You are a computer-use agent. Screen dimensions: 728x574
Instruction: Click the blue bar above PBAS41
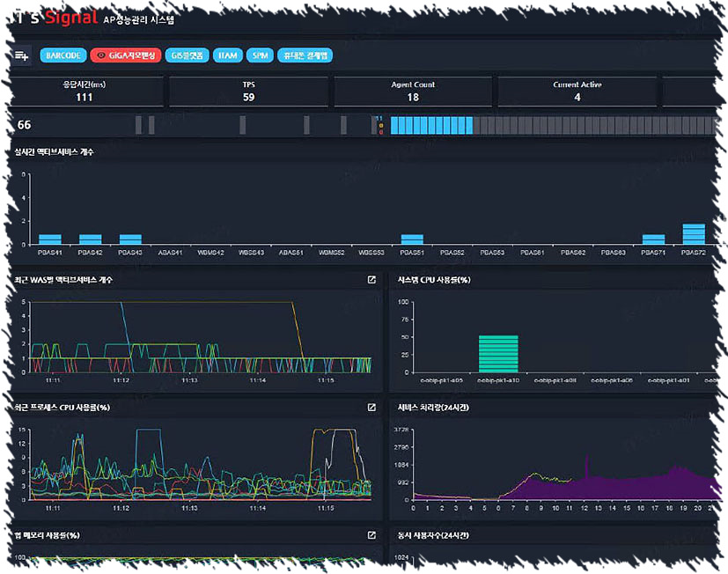(49, 239)
